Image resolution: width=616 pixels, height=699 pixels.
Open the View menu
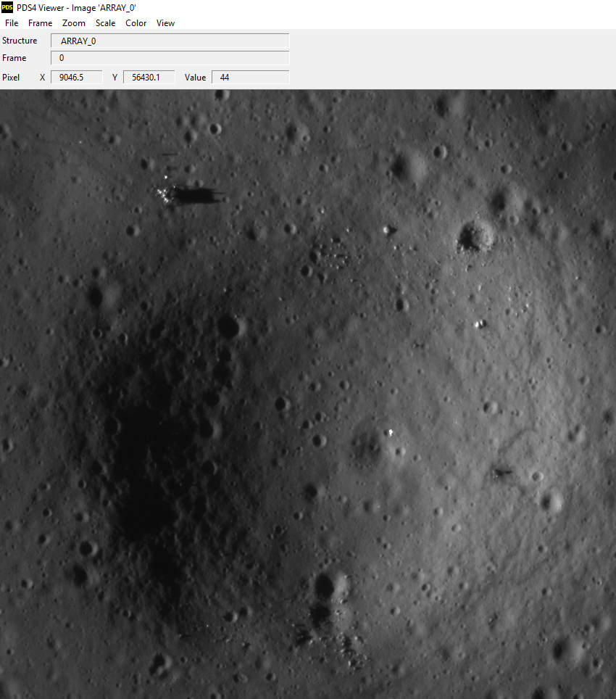click(x=165, y=23)
